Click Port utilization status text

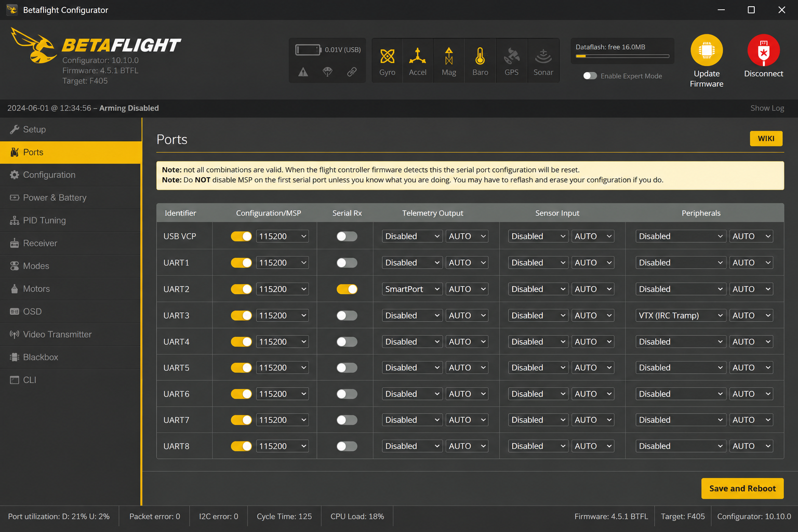pos(59,516)
